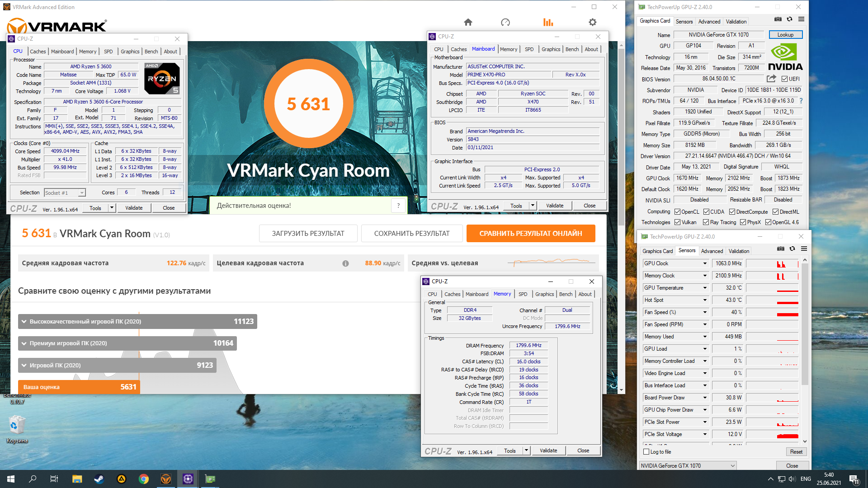Open the Sensors tab in the top GPU-Z window

pyautogui.click(x=684, y=22)
